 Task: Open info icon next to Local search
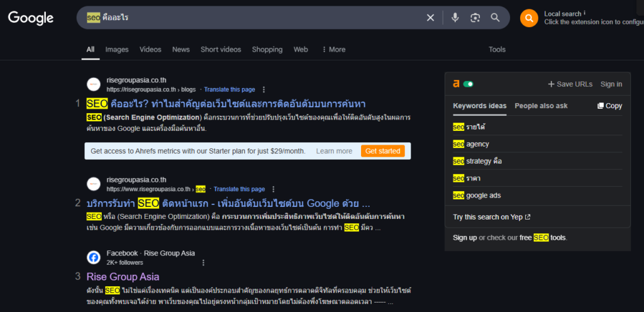coord(584,14)
